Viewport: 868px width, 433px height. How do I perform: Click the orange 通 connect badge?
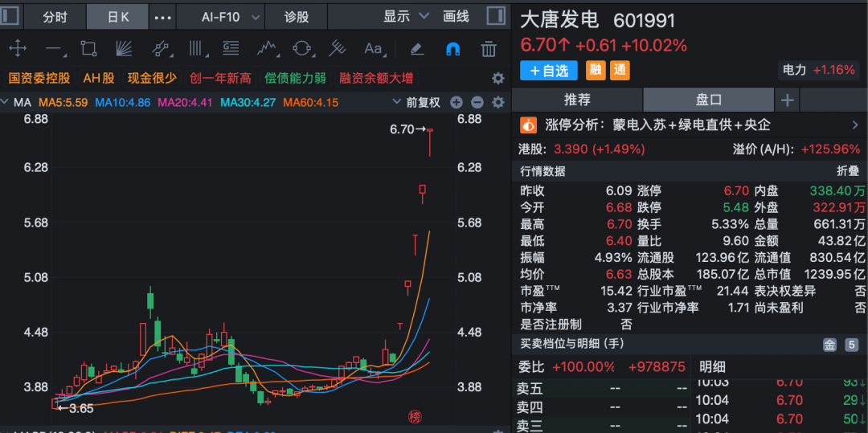(x=620, y=70)
